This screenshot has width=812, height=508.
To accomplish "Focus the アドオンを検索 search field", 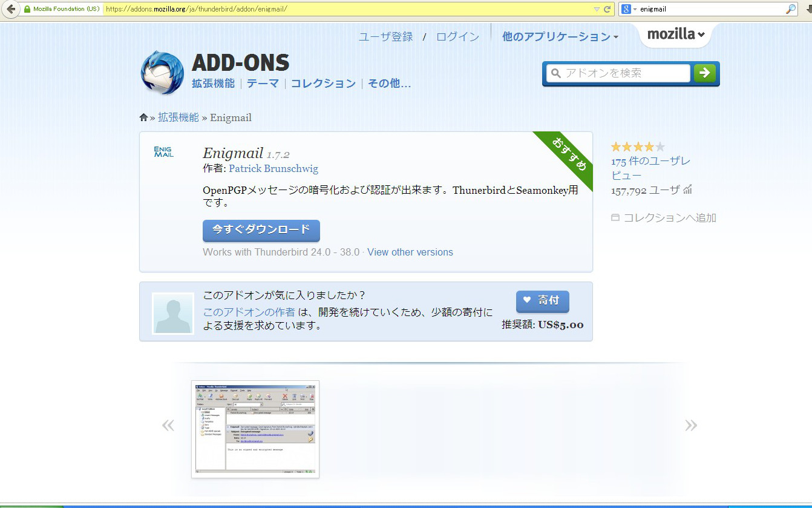I will 618,73.
